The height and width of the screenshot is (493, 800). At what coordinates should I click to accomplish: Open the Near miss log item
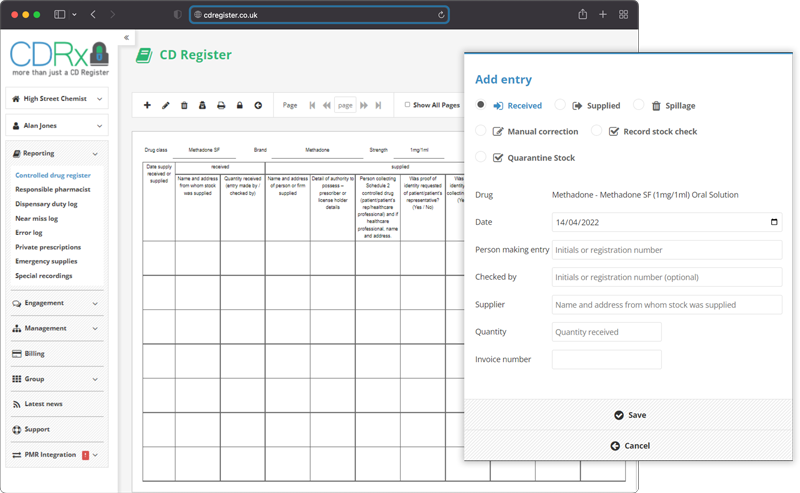pyautogui.click(x=36, y=218)
